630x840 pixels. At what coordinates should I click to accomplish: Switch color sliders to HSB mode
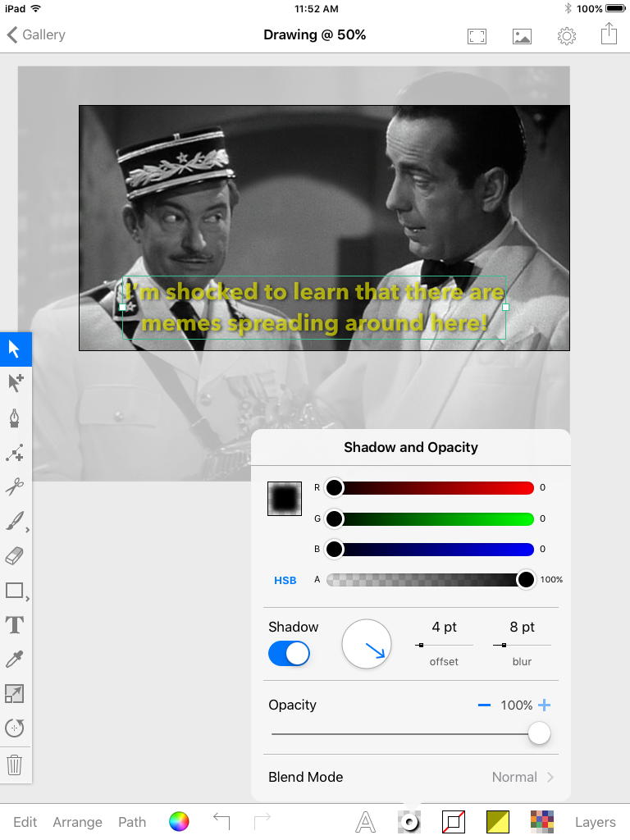click(285, 580)
